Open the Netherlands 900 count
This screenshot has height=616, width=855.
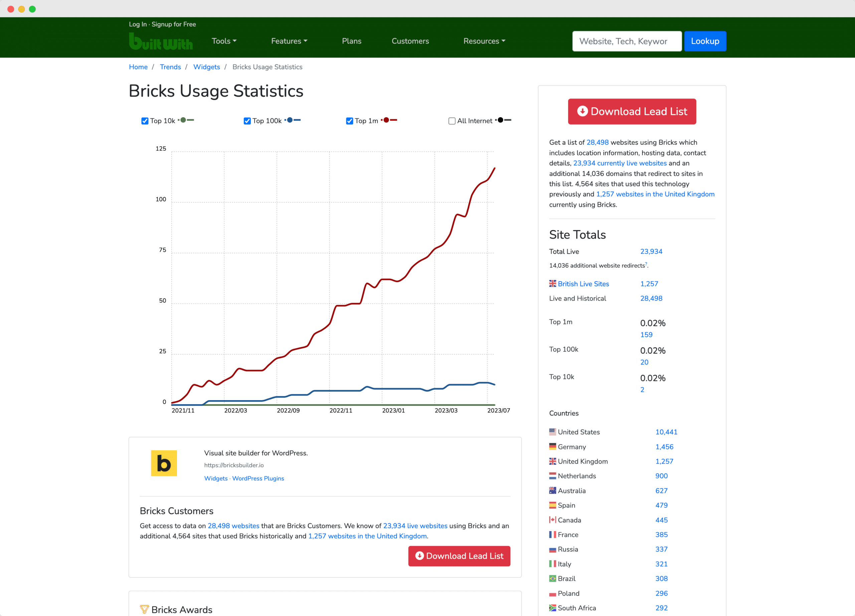tap(661, 476)
